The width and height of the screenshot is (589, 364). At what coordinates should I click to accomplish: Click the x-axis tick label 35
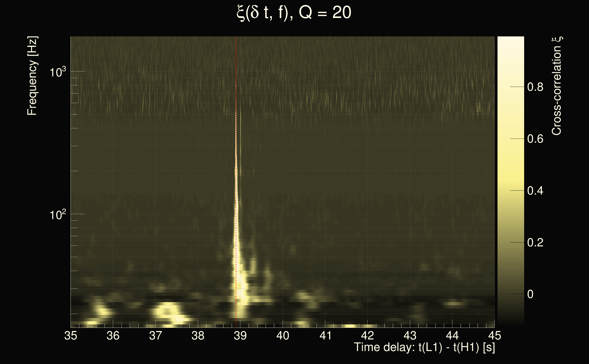click(71, 336)
